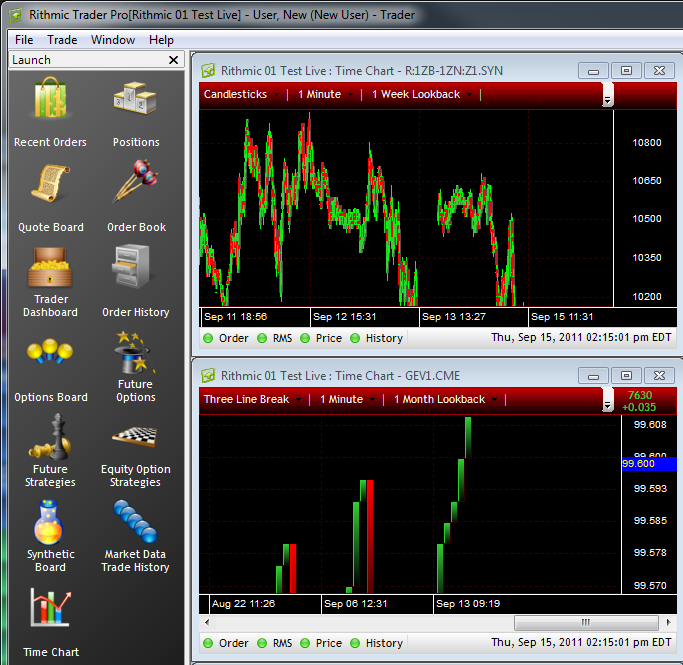Launch the Time Chart bar graph icon
Viewport: 683px width, 665px height.
point(51,608)
